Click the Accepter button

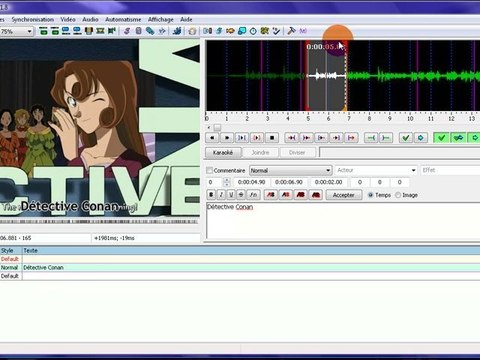344,195
